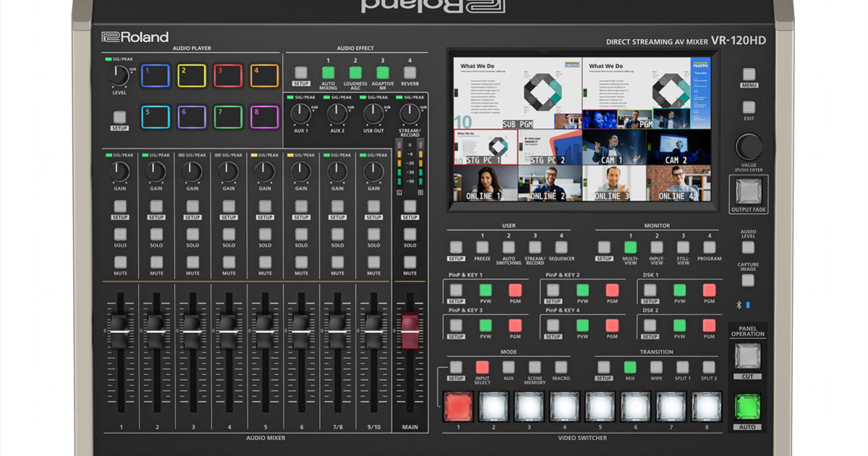Image resolution: width=868 pixels, height=456 pixels.
Task: Tap the CAM 1 multiview thumbnail
Action: (x=615, y=148)
